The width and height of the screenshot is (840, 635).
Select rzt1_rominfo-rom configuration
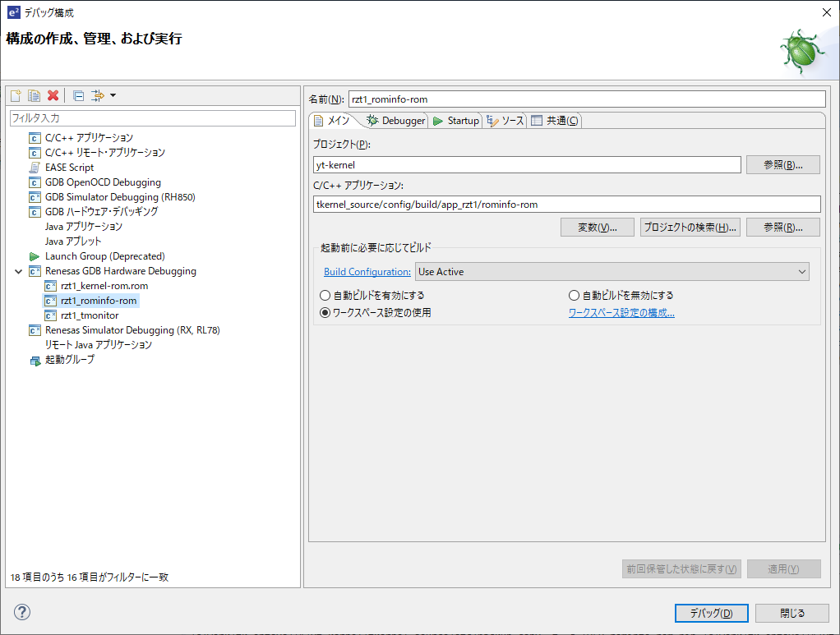pyautogui.click(x=99, y=301)
